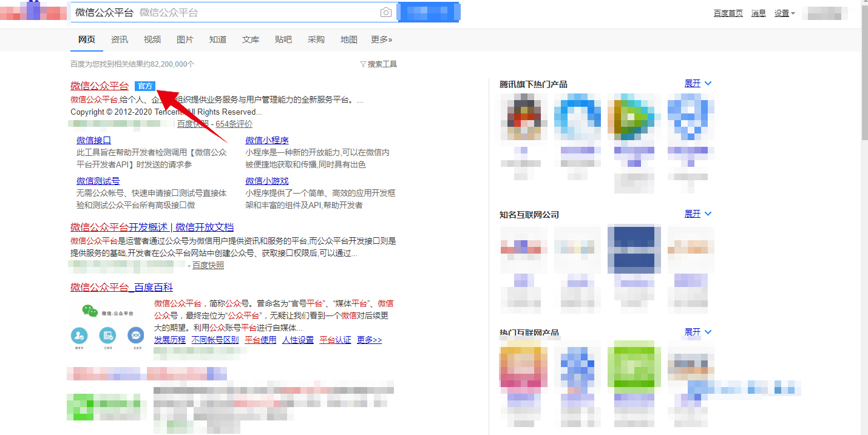Open the 人性设置 Baike section link
This screenshot has width=868, height=435.
click(298, 340)
